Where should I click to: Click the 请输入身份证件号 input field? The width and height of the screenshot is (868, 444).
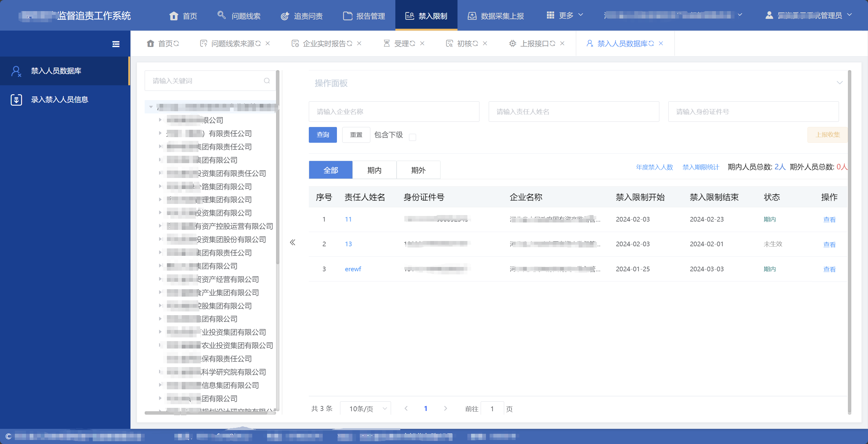753,112
